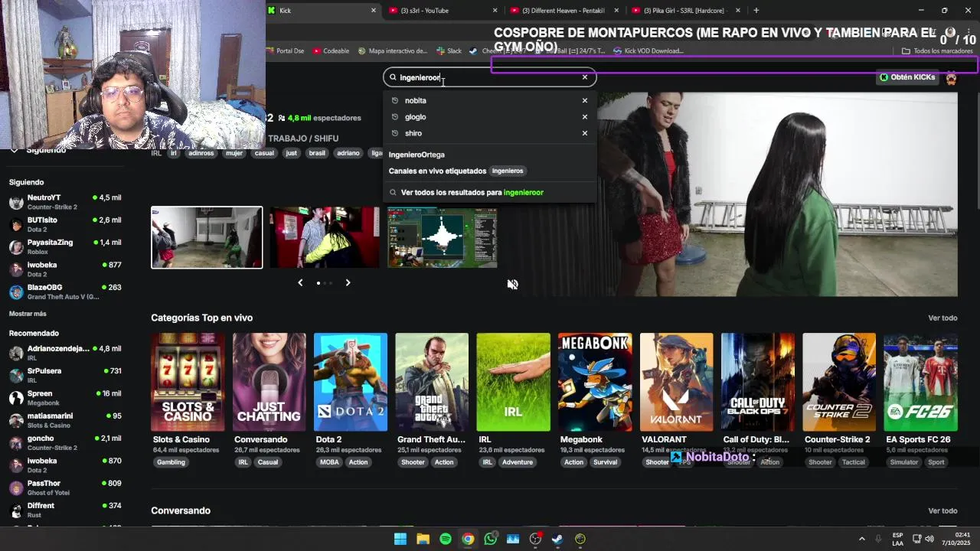Switch to Pika Girl S3RL tab
Viewport: 980px width, 551px height.
pos(684,11)
